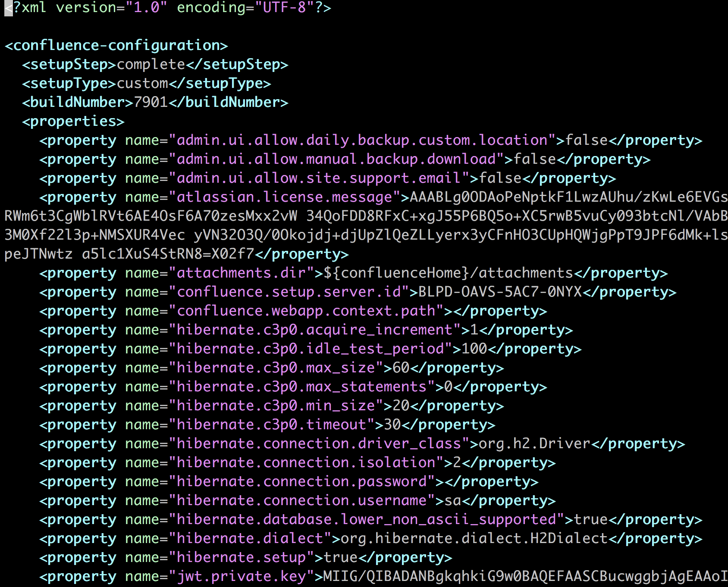Click the hibernate.c3p0.timeout property name

click(271, 425)
